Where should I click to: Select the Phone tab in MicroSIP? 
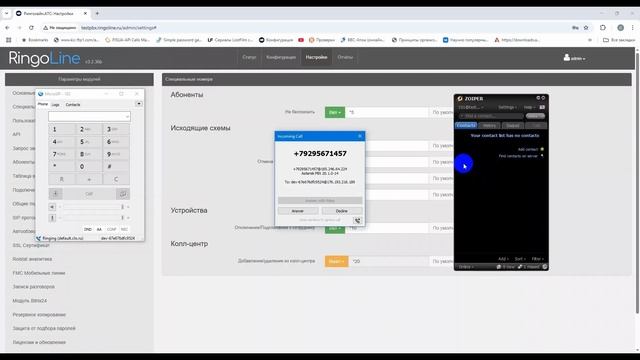(43, 104)
